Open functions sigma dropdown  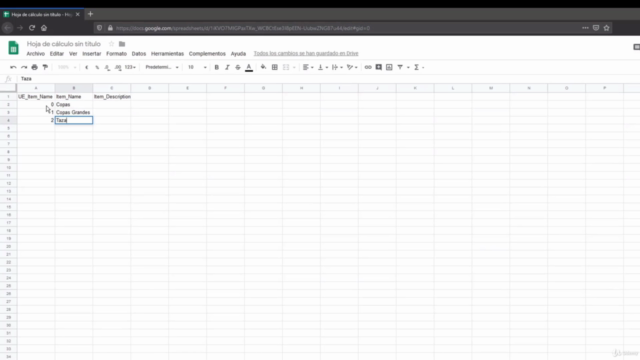pyautogui.click(x=419, y=67)
